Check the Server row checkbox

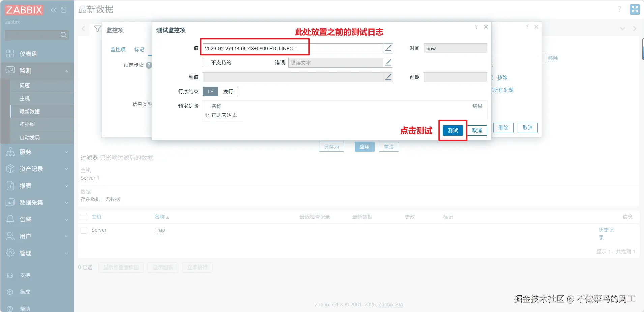pyautogui.click(x=84, y=230)
